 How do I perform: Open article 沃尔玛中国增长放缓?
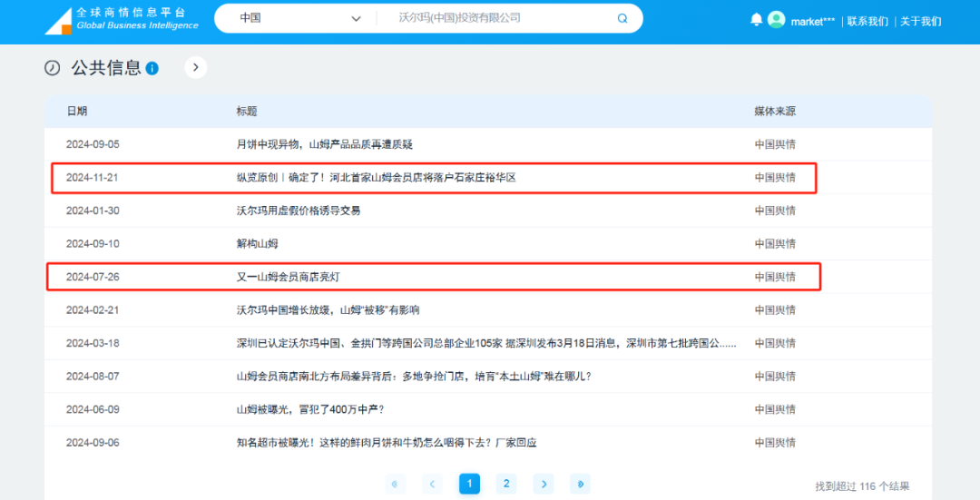click(x=328, y=310)
